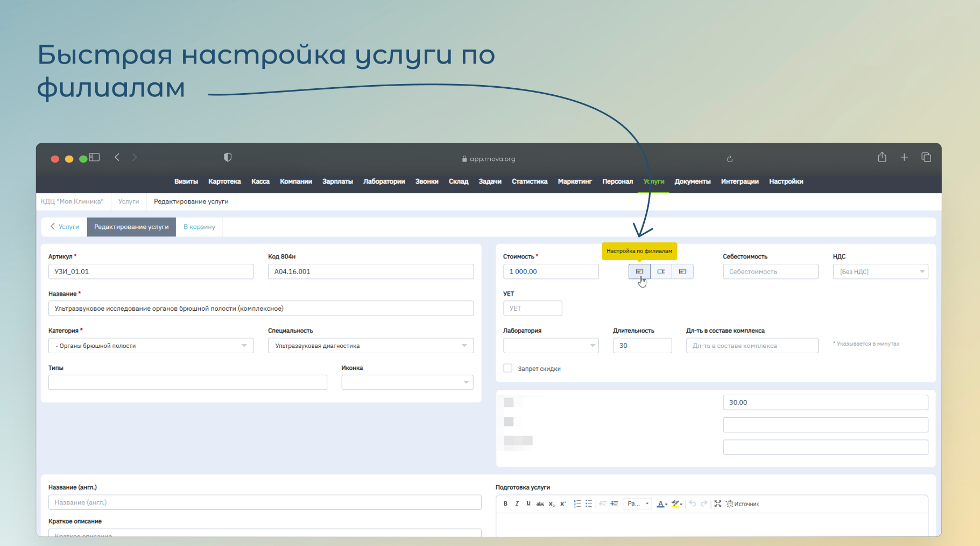980x546 pixels.
Task: Click the 'Настройка по филиалам' icon button
Action: point(639,271)
